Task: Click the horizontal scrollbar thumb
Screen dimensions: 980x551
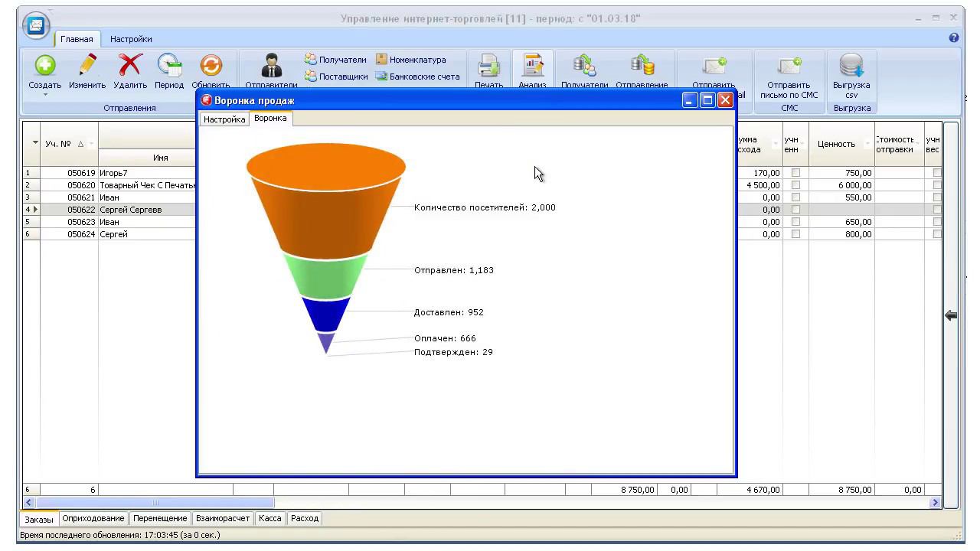Action: [x=155, y=503]
